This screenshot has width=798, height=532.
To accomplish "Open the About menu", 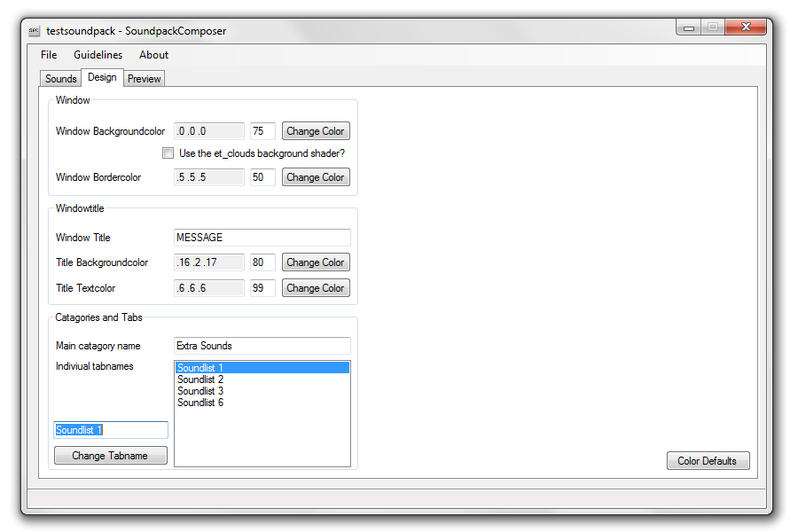I will point(153,55).
